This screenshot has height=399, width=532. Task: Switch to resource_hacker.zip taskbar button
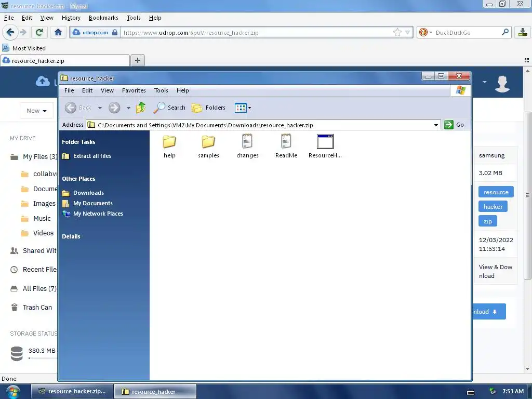pyautogui.click(x=72, y=391)
